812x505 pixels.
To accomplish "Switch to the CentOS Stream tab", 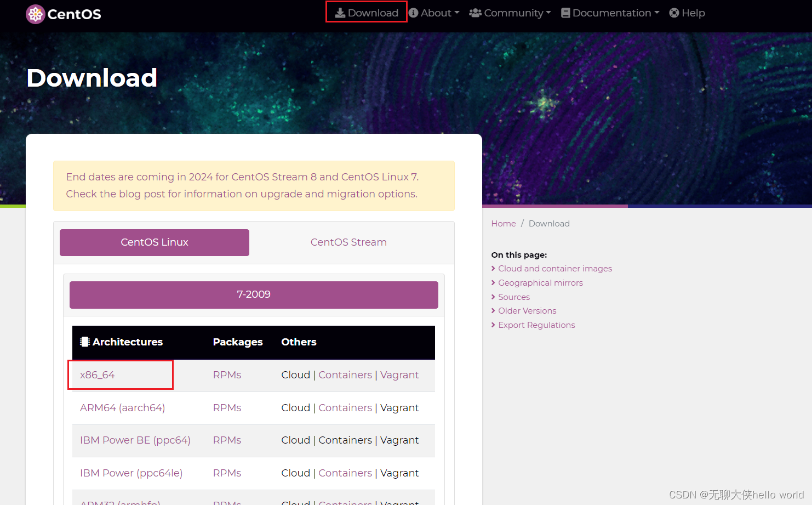I will [x=348, y=242].
